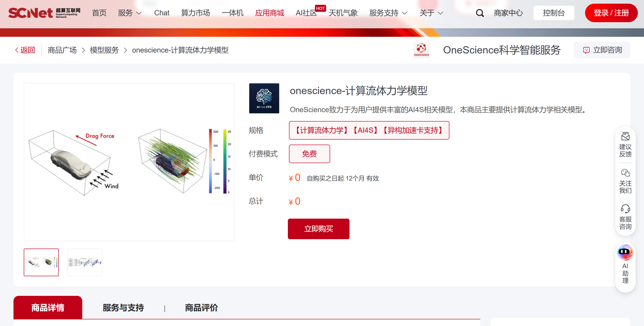Viewport: 644px width, 326px height.
Task: Open suggestion feedback envelope icon
Action: [x=625, y=137]
